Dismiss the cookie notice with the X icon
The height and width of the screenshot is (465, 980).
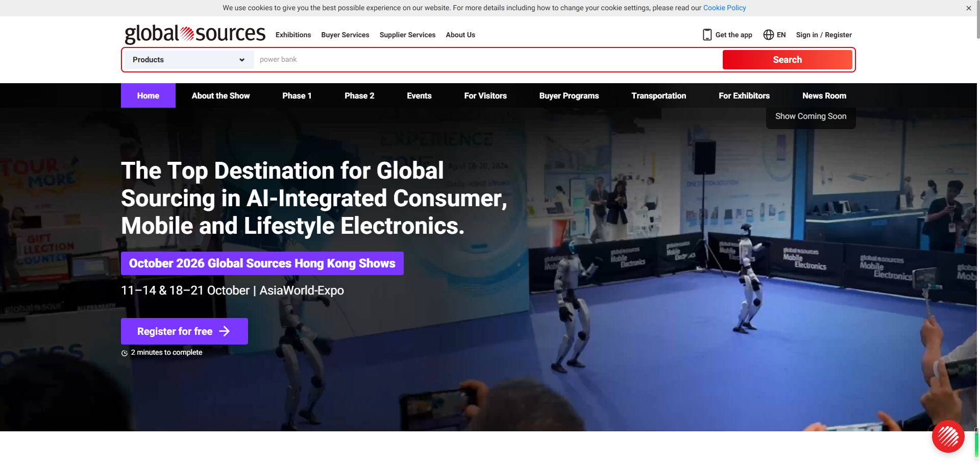coord(968,8)
